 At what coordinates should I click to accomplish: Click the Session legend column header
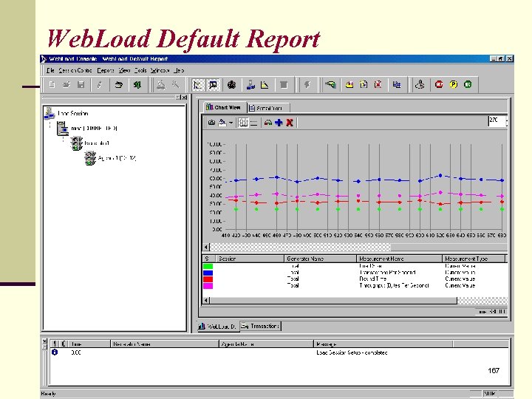click(x=250, y=259)
